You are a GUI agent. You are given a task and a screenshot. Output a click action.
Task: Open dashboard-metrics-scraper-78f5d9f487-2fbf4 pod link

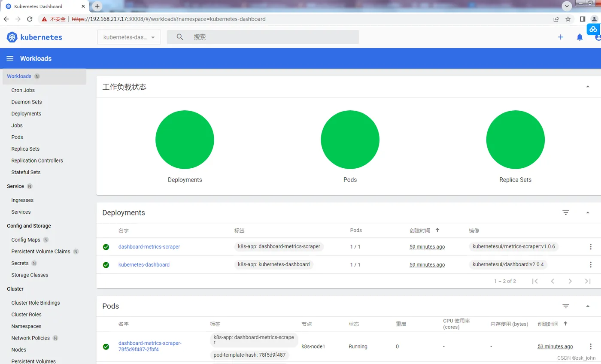click(x=150, y=346)
